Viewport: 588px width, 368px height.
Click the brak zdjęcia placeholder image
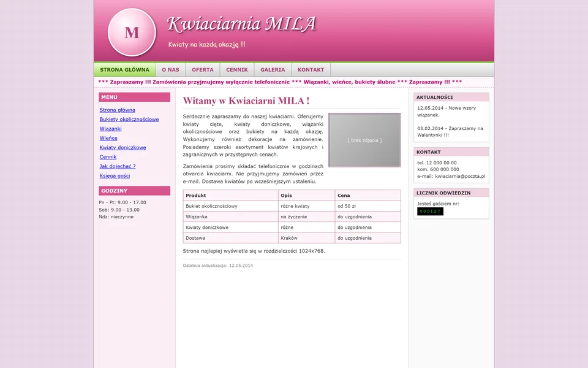point(364,140)
